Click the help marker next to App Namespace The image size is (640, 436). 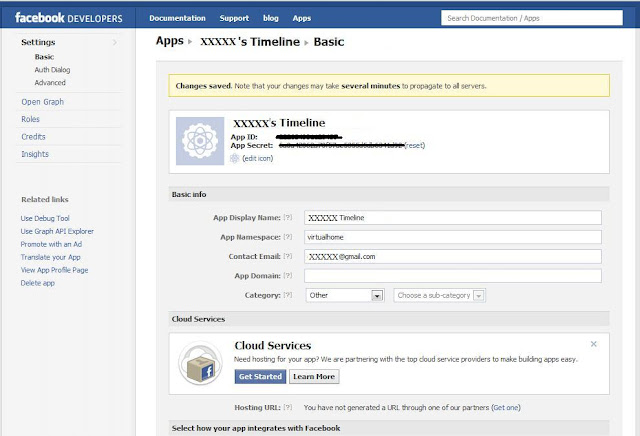pyautogui.click(x=288, y=237)
